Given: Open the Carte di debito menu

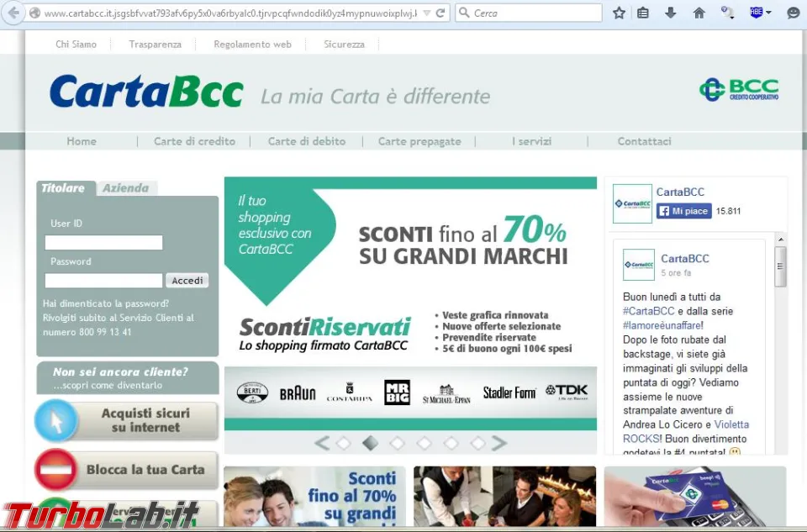Looking at the screenshot, I should tap(306, 141).
